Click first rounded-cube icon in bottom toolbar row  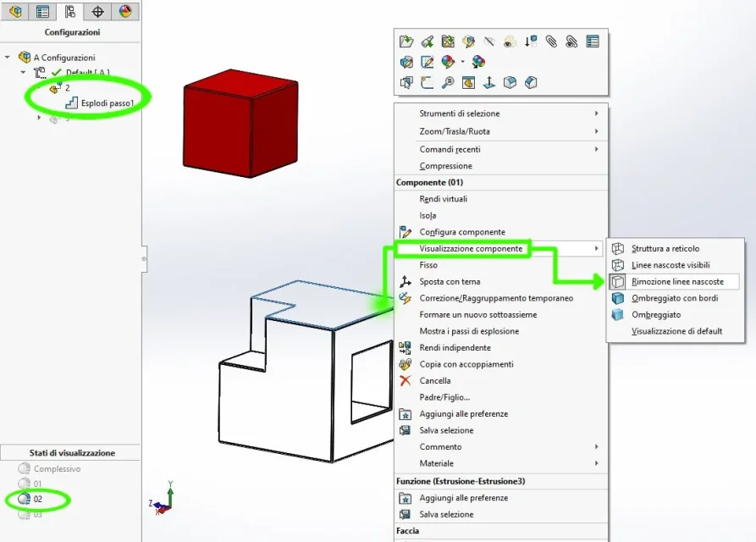pos(510,82)
